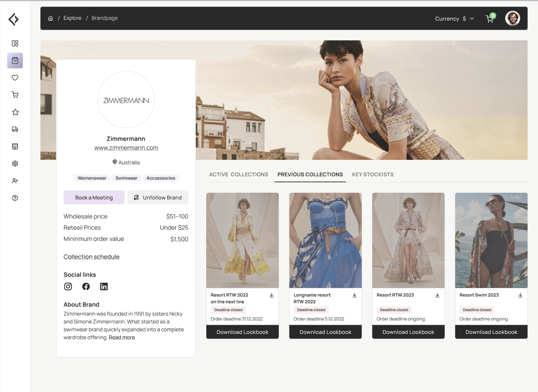The image size is (538, 392).
Task: Click the Australia location pin icon
Action: tap(115, 162)
